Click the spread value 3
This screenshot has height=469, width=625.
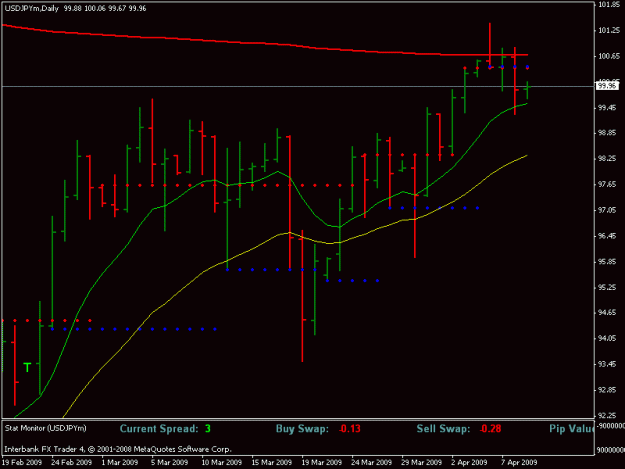click(x=208, y=429)
